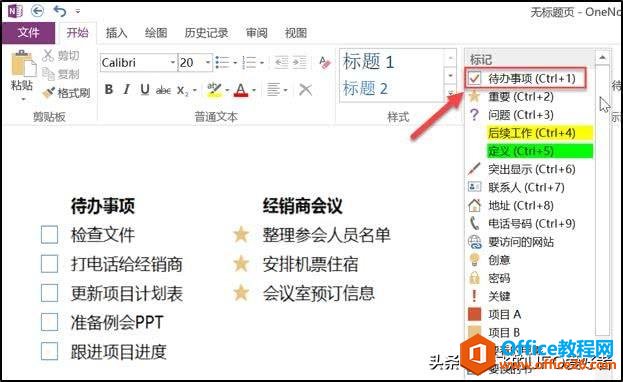Open the 文件 menu tab

click(x=28, y=33)
